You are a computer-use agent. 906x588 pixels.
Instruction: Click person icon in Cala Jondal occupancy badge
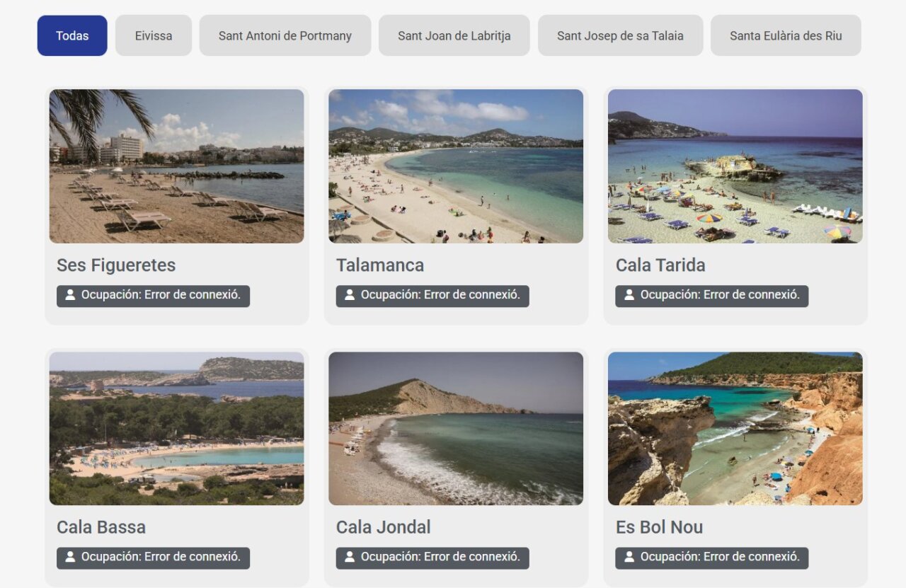(x=350, y=557)
